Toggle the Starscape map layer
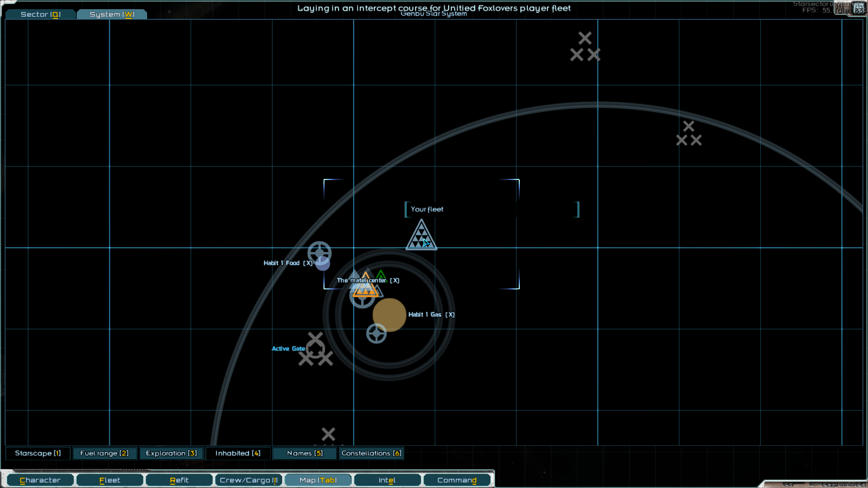This screenshot has width=868, height=488. click(38, 453)
